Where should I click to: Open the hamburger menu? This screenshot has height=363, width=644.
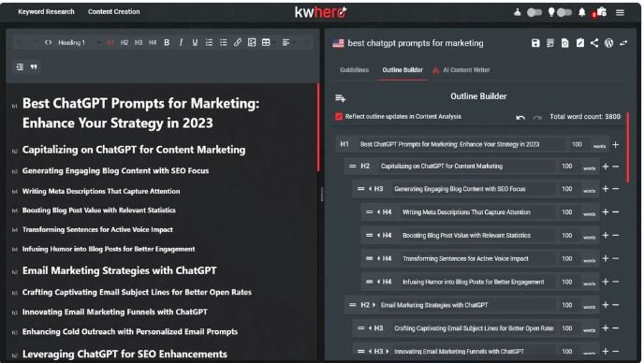tap(621, 12)
